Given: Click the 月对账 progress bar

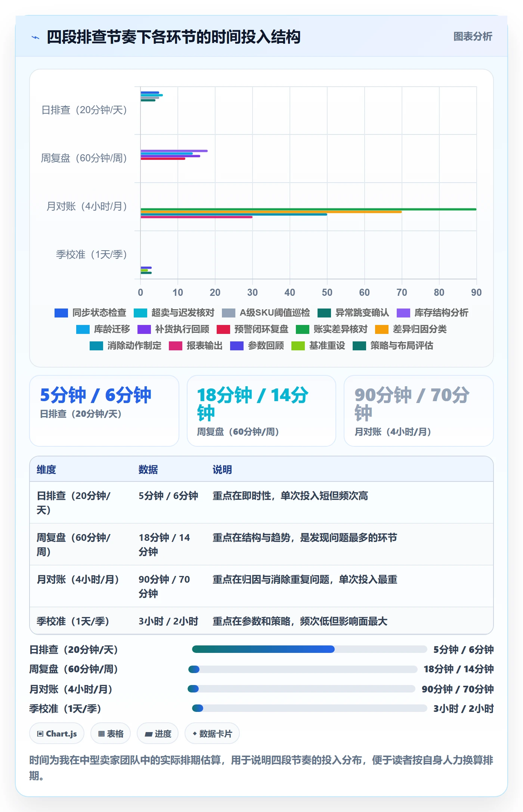Looking at the screenshot, I should 301,689.
